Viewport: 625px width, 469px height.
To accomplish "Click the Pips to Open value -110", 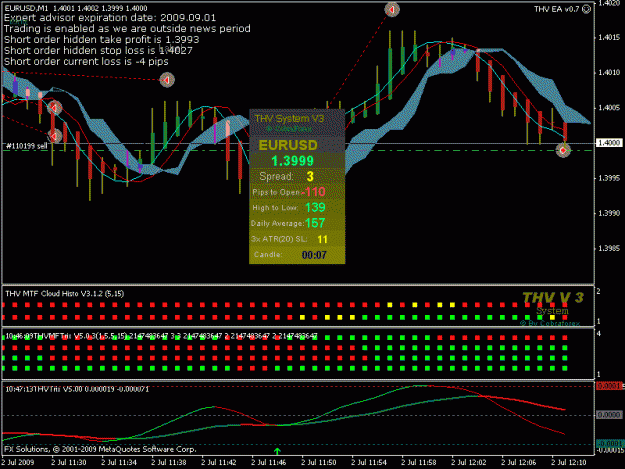I will pos(313,192).
